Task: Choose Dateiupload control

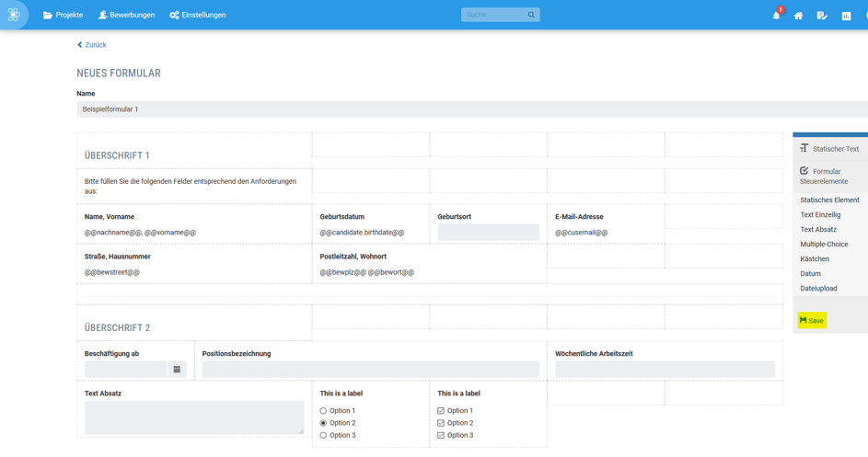Action: [x=818, y=288]
